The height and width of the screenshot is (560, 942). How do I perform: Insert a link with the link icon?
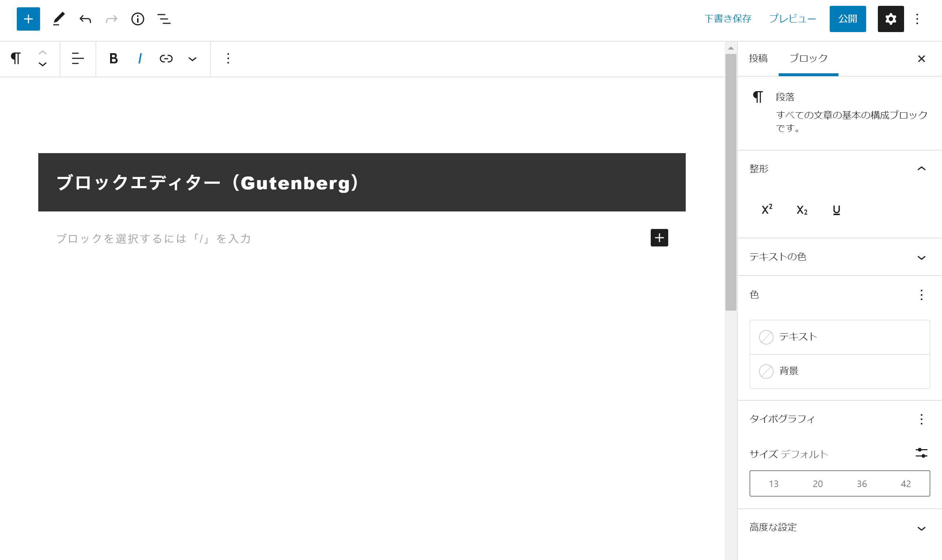pos(166,58)
